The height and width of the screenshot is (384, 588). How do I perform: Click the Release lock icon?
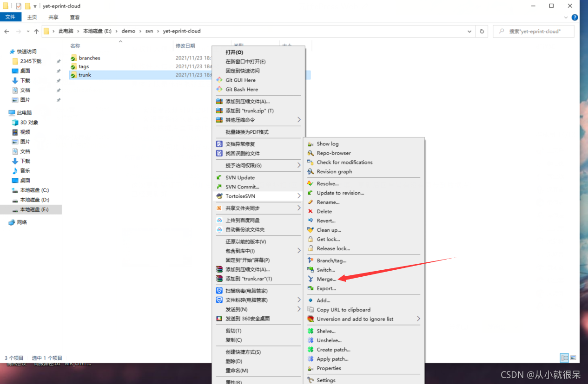[311, 249]
